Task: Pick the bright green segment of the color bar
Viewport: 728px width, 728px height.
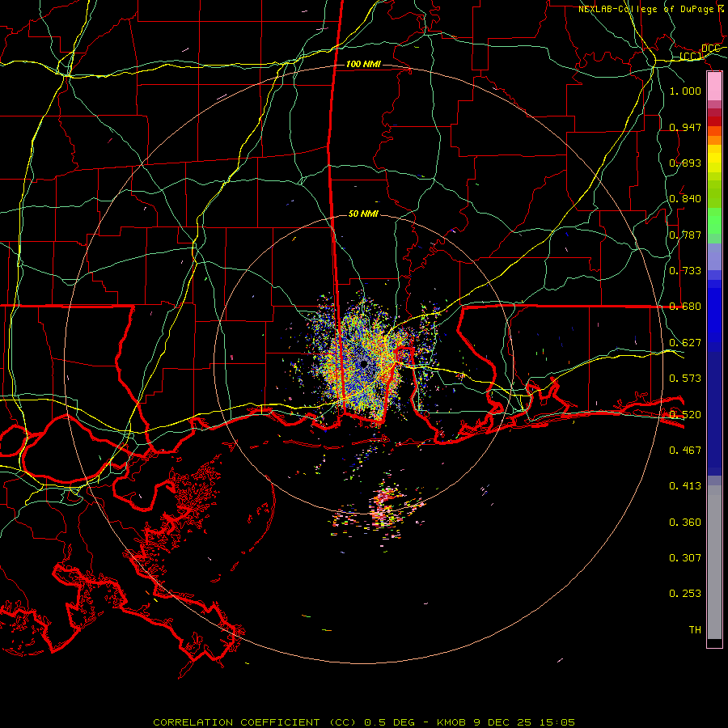Action: [x=714, y=221]
